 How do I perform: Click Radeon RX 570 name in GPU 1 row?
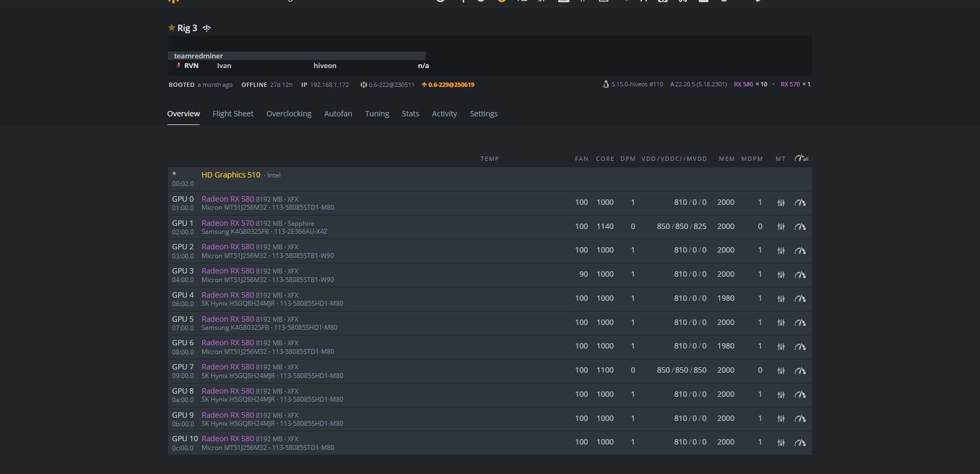point(228,223)
